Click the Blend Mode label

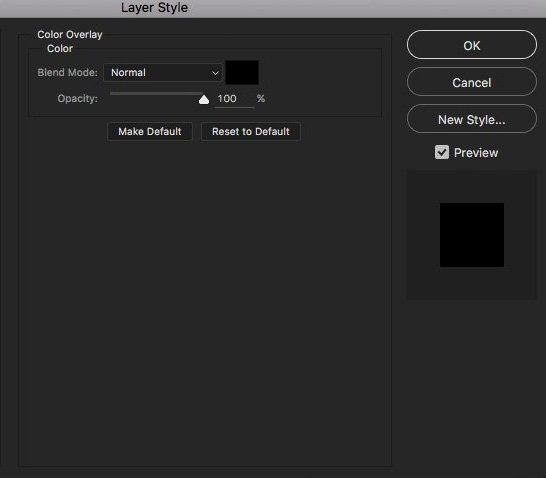[x=68, y=72]
